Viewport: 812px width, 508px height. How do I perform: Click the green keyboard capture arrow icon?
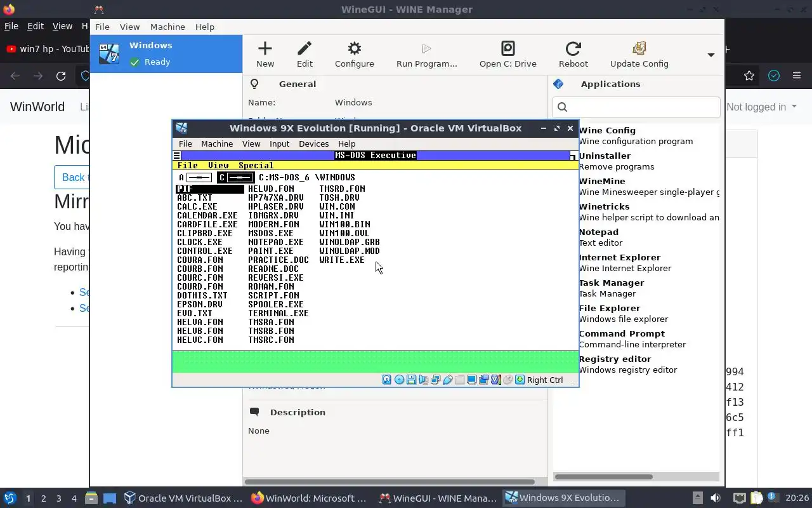(x=520, y=380)
